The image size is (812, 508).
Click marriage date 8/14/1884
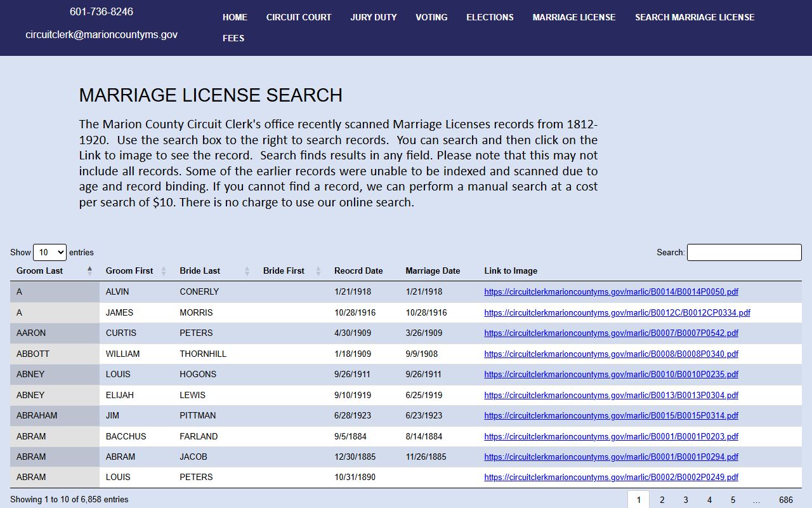coord(424,436)
